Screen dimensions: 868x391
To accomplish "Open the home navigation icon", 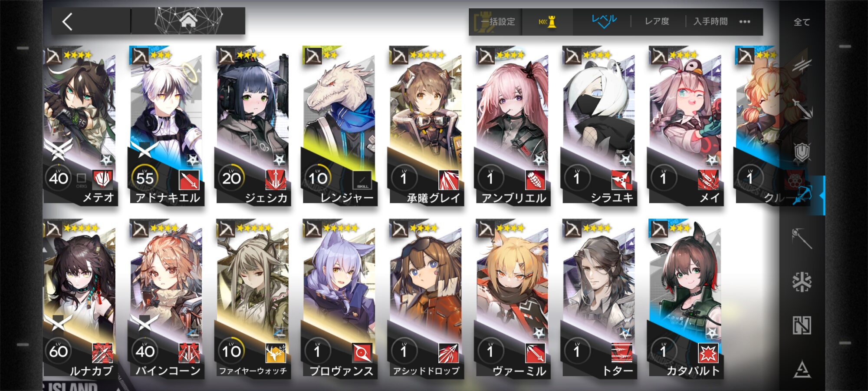I will point(188,20).
